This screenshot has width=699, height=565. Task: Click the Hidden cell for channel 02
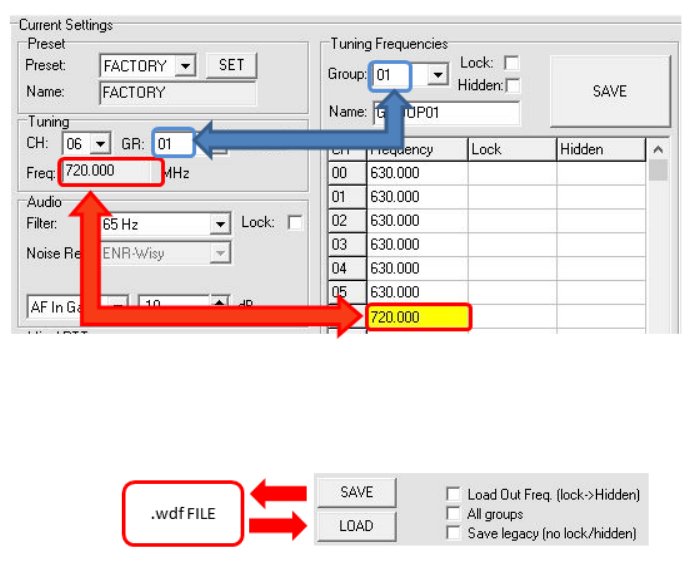click(x=601, y=221)
